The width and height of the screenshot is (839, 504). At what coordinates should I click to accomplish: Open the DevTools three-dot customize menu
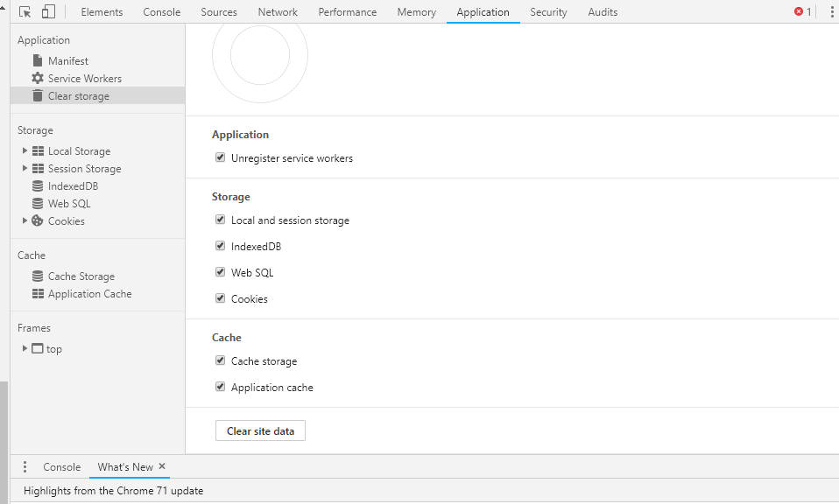pyautogui.click(x=831, y=12)
